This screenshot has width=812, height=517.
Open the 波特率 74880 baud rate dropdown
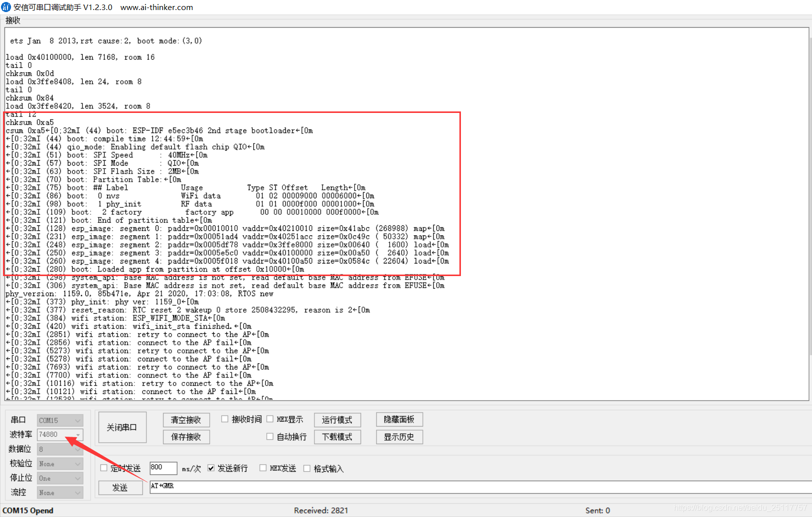[x=60, y=435]
